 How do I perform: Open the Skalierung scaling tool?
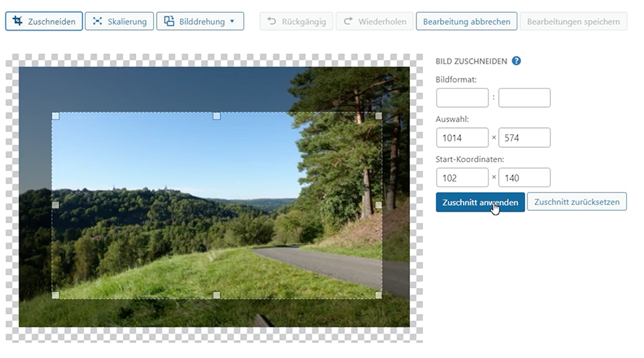(x=119, y=21)
